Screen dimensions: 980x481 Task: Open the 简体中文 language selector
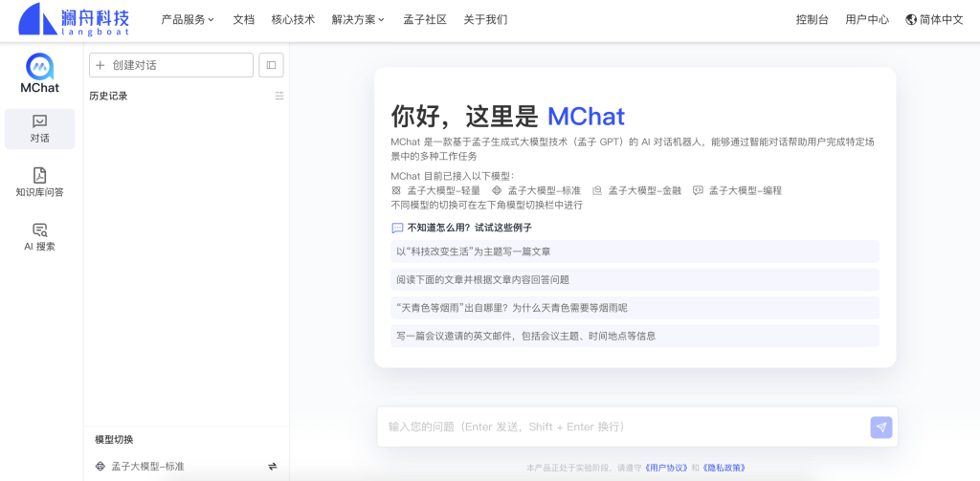[x=934, y=19]
